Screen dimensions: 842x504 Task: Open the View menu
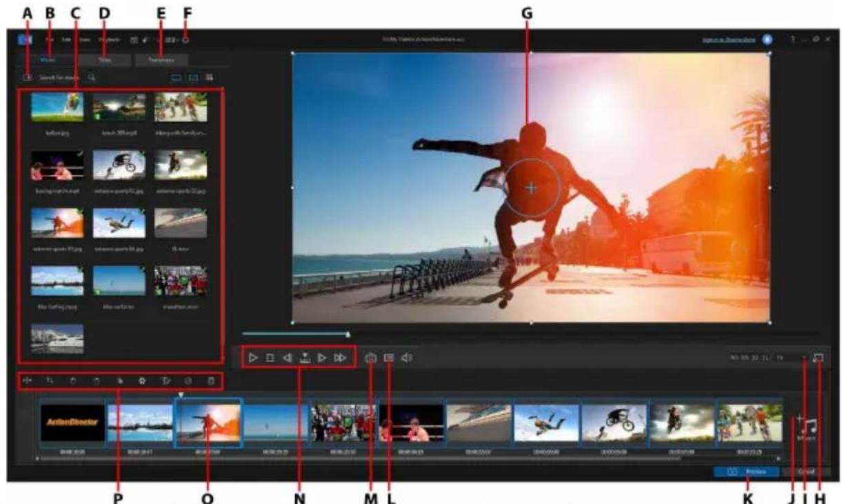click(x=83, y=40)
